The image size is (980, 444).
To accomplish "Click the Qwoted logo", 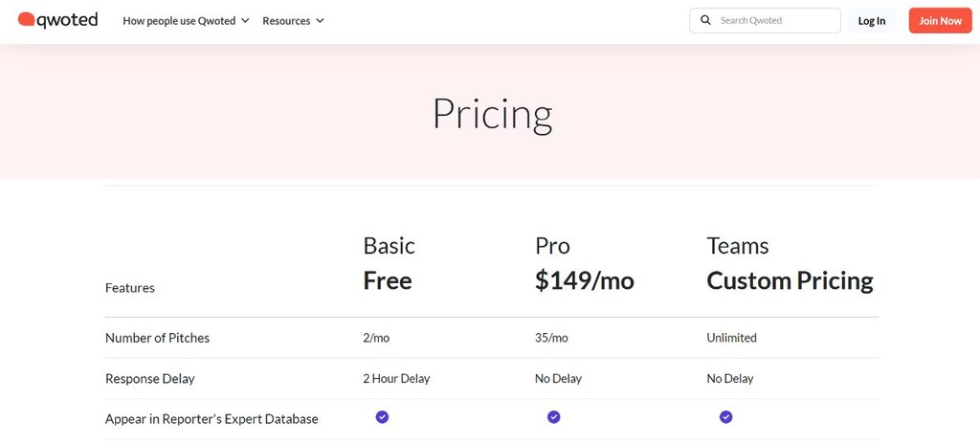I will (x=57, y=20).
